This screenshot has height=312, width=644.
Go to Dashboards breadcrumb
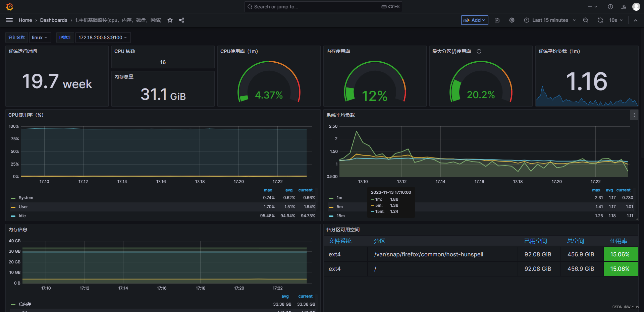point(54,20)
